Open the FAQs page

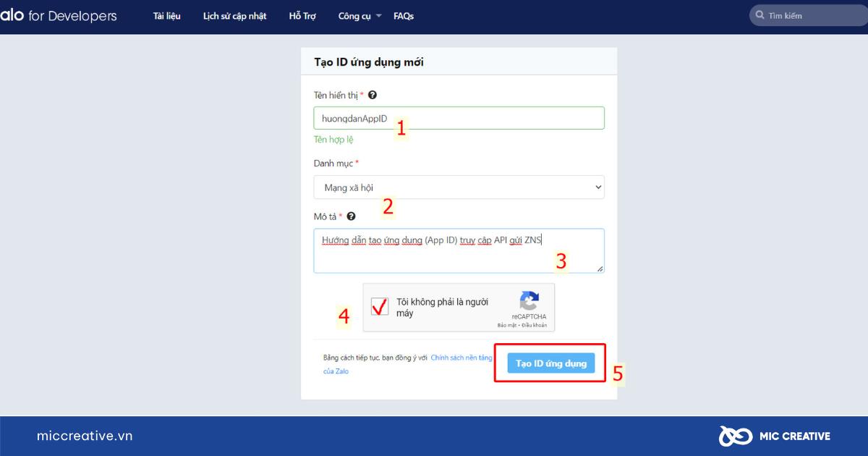(x=404, y=16)
